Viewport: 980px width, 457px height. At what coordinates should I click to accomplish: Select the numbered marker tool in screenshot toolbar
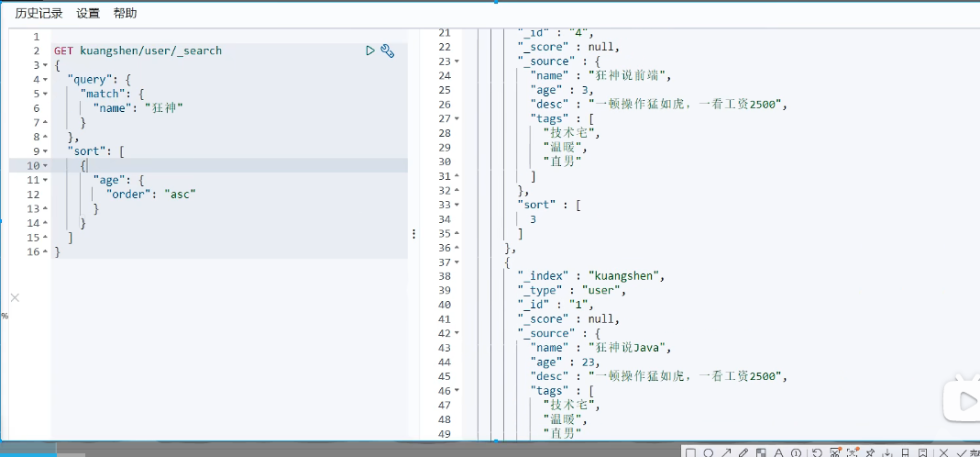click(797, 452)
